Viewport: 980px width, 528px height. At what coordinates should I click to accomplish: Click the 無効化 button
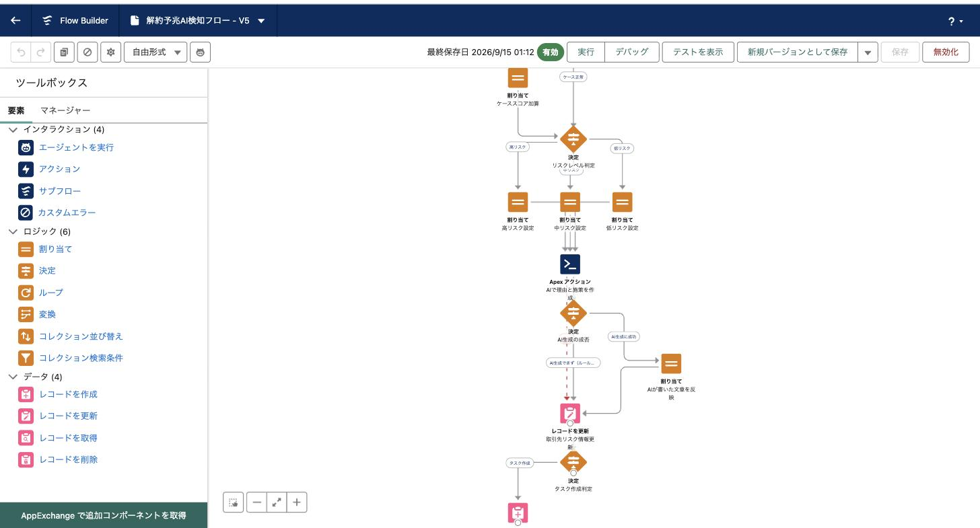coord(946,52)
